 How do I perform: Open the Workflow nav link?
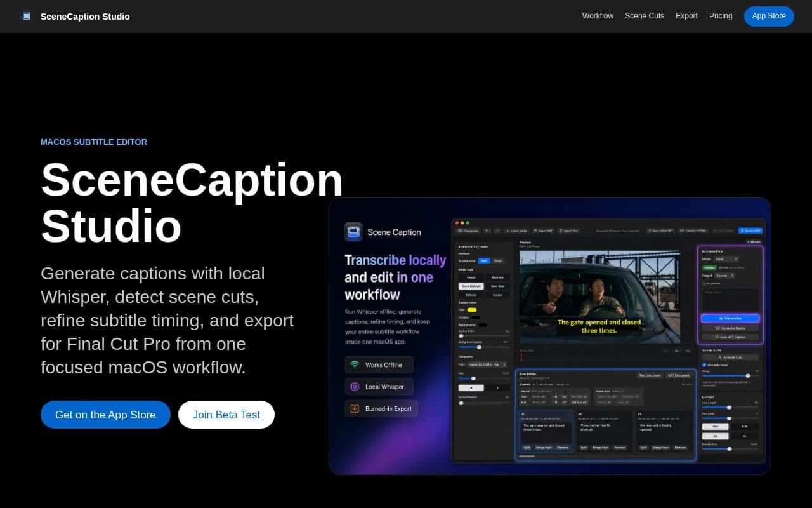click(x=598, y=16)
